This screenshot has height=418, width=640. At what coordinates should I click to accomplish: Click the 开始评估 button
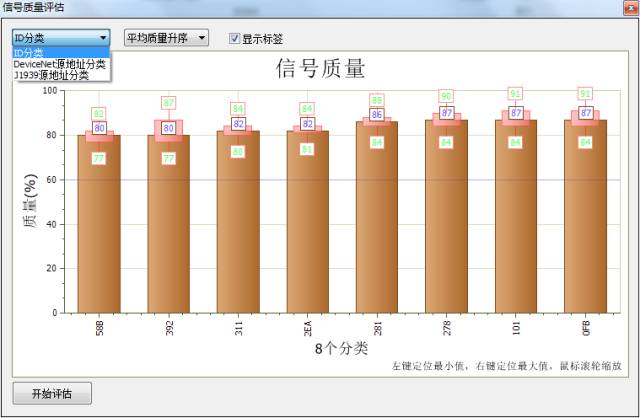pos(52,394)
